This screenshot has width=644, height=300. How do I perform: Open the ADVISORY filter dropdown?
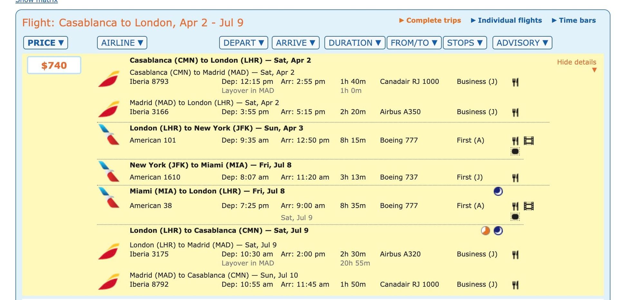(522, 43)
